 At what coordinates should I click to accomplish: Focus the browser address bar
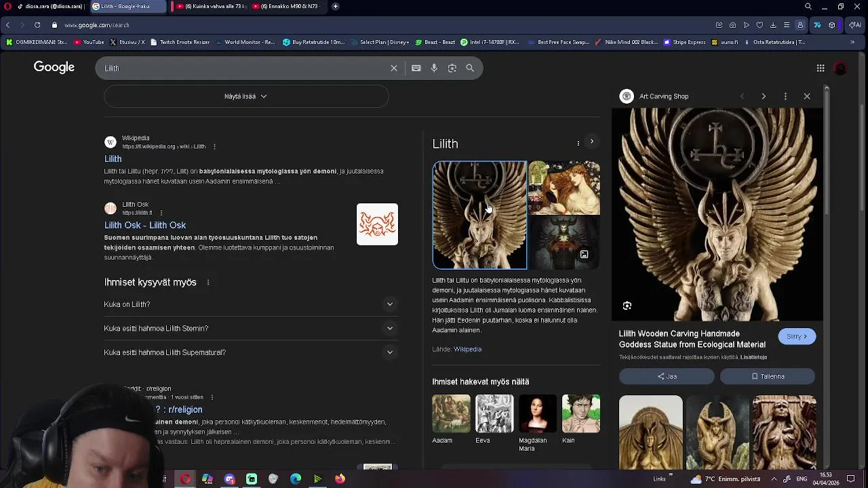380,25
